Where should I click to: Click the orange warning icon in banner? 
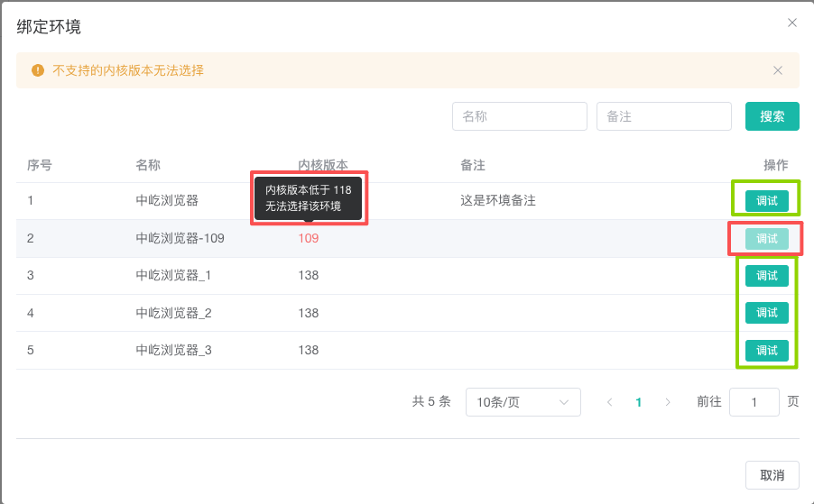(x=38, y=70)
